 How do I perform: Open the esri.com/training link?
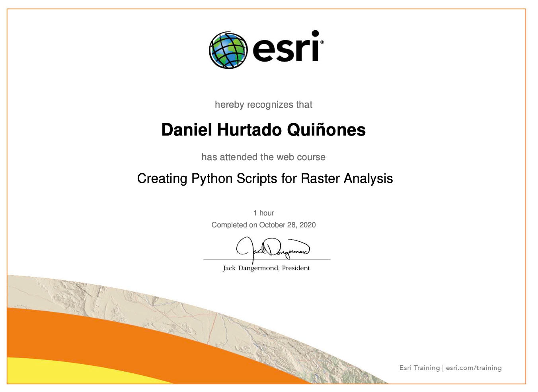(474, 368)
